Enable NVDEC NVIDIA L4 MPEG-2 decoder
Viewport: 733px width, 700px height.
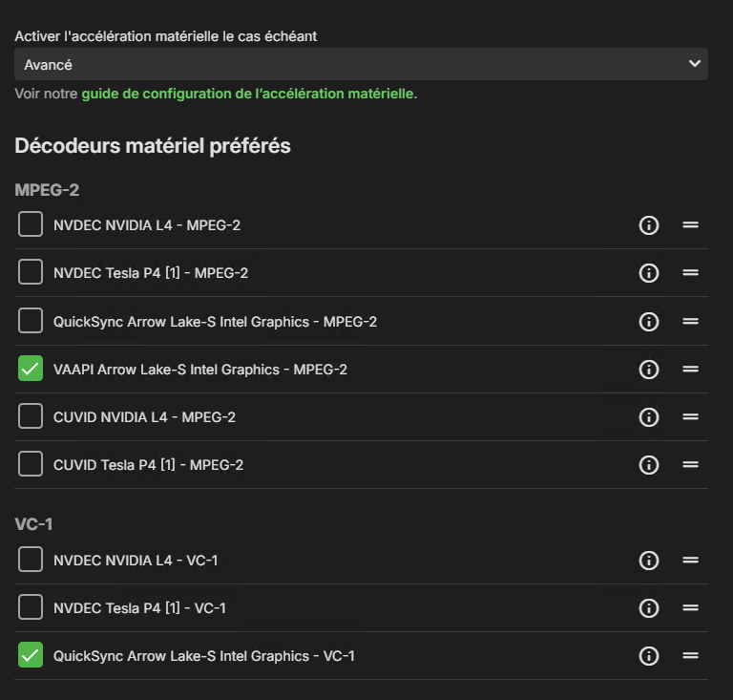coord(31,225)
